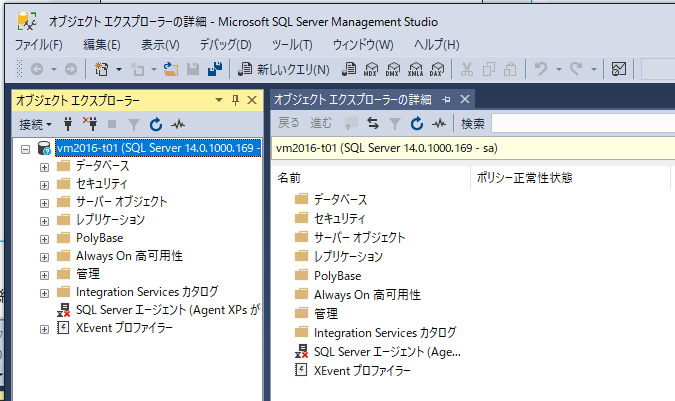Screen dimensions: 675x401
Task: Click the Filter funnel icon in Object Explorer
Action: coord(134,125)
